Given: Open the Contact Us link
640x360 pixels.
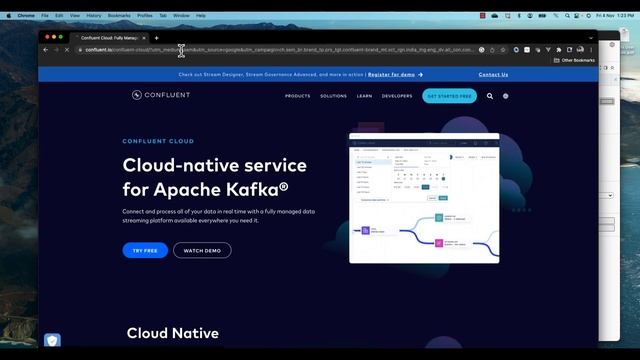Looking at the screenshot, I should 493,75.
